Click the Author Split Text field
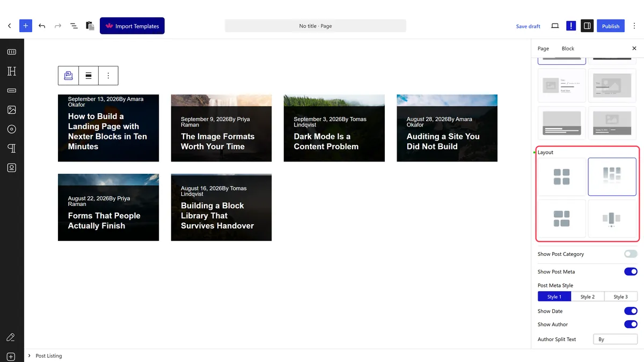 (x=615, y=339)
